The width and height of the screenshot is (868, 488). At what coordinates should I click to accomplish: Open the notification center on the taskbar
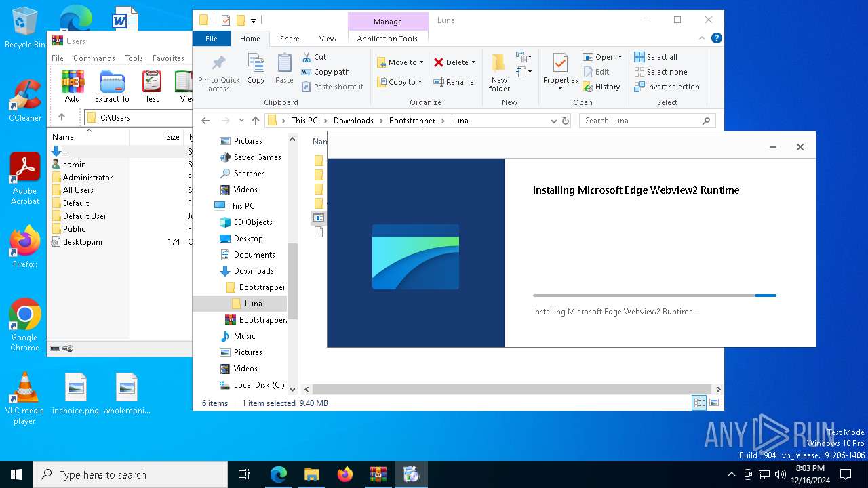pyautogui.click(x=846, y=474)
